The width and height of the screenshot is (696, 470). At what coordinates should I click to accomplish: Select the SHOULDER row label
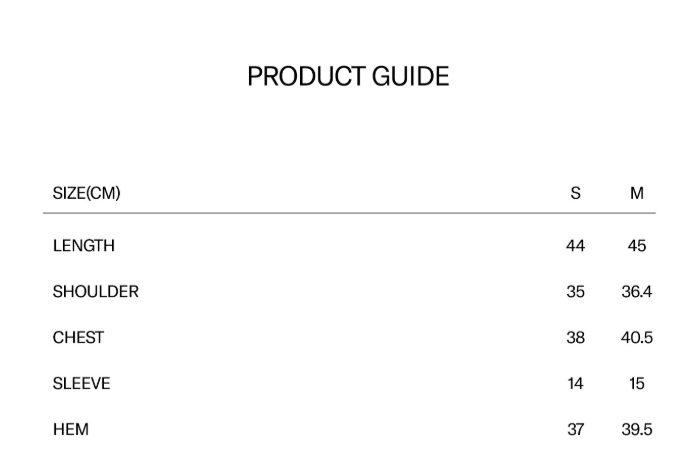pyautogui.click(x=96, y=292)
